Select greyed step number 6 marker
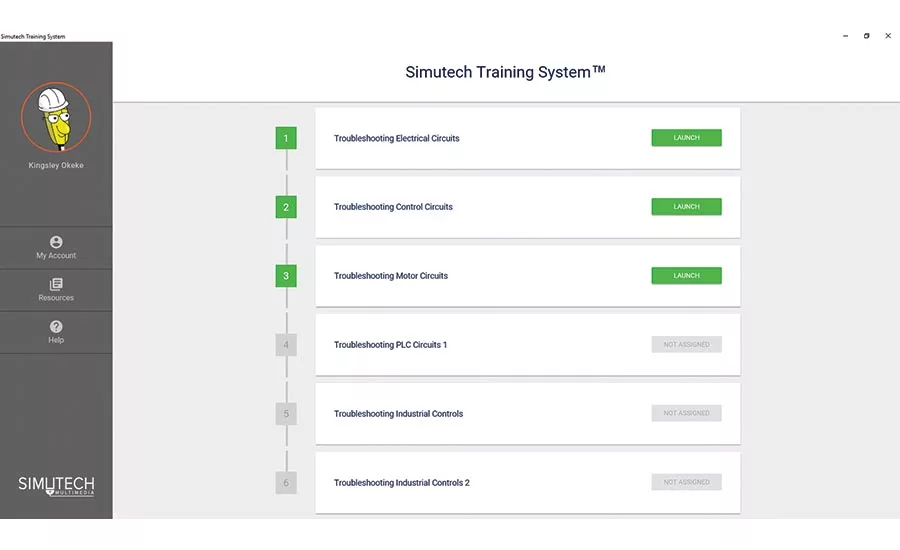This screenshot has height=550, width=900. coord(286,483)
